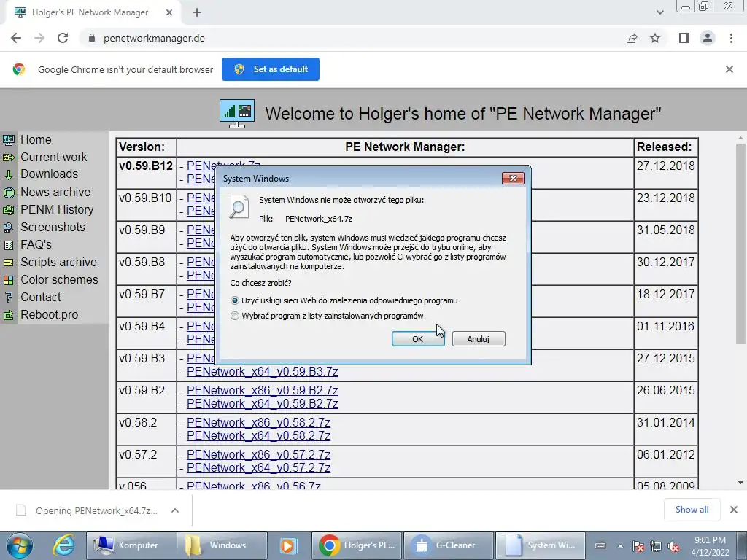Viewport: 747px width, 560px height.
Task: Click the Downloads arrow icon in sidebar
Action: click(x=9, y=174)
